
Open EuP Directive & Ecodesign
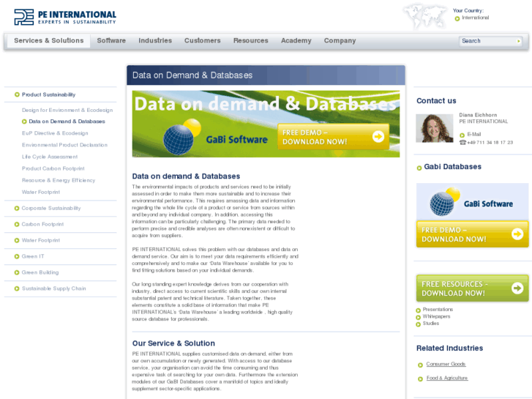pos(55,133)
